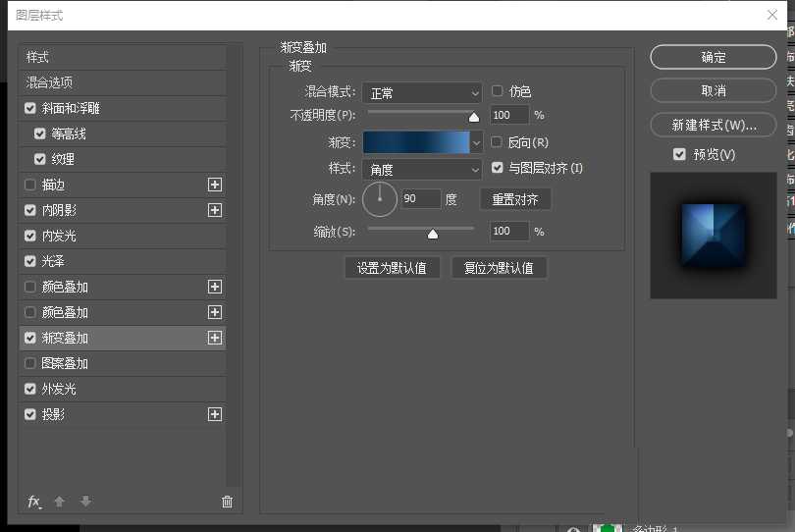Click the move effect up arrow icon
The height and width of the screenshot is (532, 795).
coord(60,502)
